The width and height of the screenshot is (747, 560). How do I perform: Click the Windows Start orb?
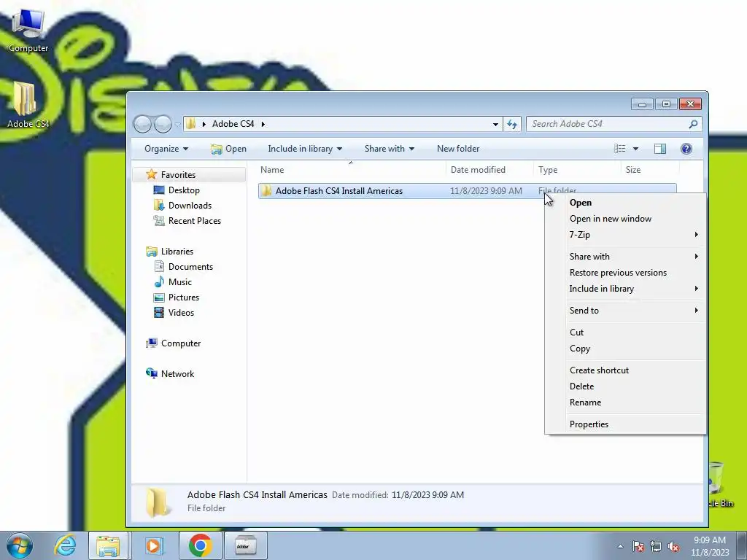(x=20, y=545)
